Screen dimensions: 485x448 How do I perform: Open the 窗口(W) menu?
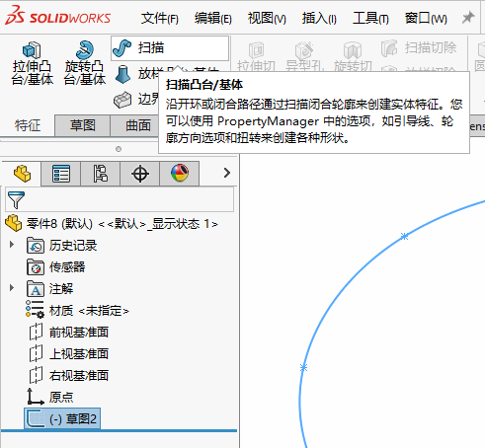[x=426, y=18]
